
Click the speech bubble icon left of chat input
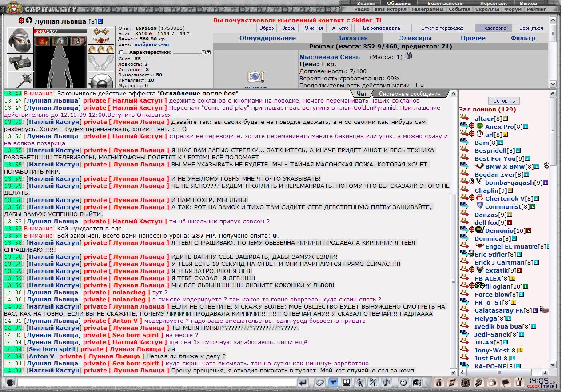[x=10, y=382]
